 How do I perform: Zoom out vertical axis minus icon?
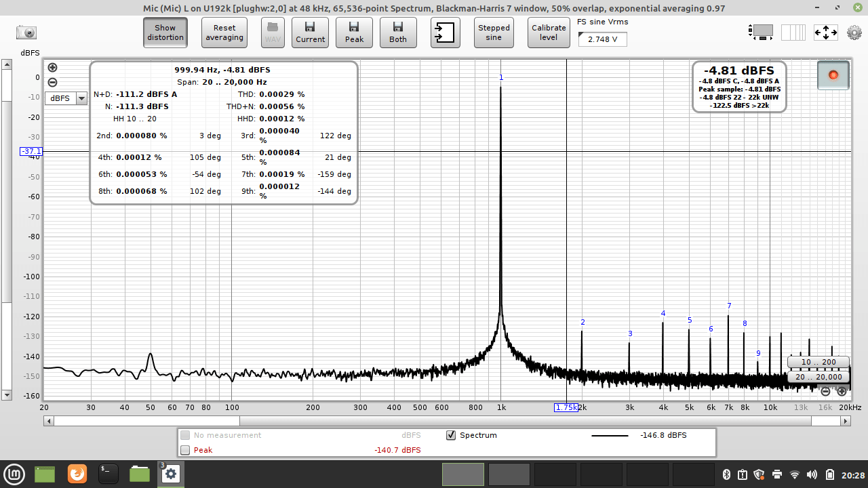coord(52,83)
